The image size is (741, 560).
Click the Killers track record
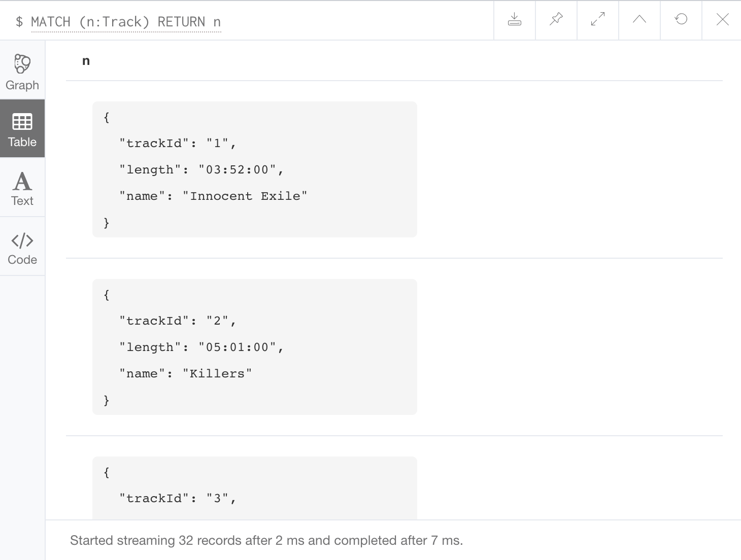click(x=254, y=347)
